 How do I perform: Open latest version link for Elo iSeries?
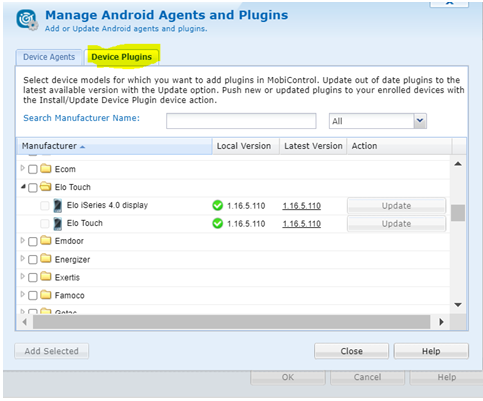pyautogui.click(x=302, y=206)
